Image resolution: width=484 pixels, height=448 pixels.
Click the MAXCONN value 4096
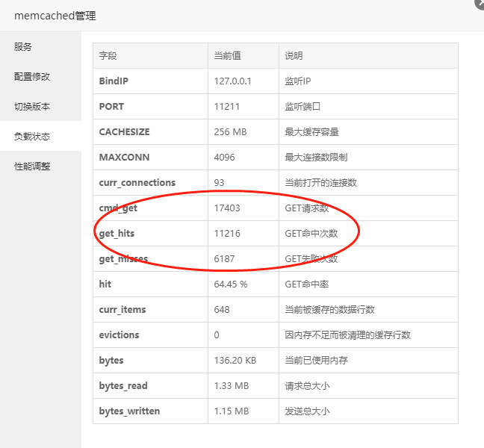pos(224,158)
